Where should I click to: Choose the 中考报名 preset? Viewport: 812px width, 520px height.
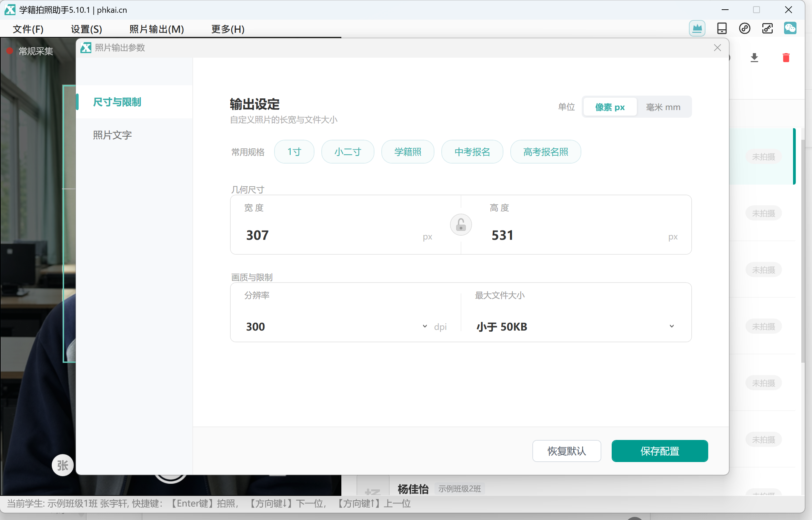[472, 152]
